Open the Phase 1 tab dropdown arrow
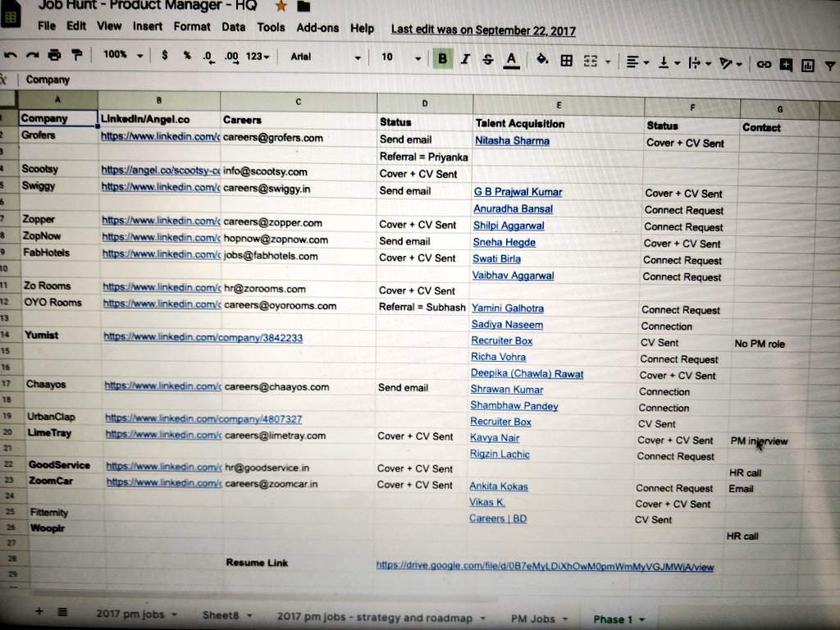Viewport: 840px width, 630px height. coord(642,620)
